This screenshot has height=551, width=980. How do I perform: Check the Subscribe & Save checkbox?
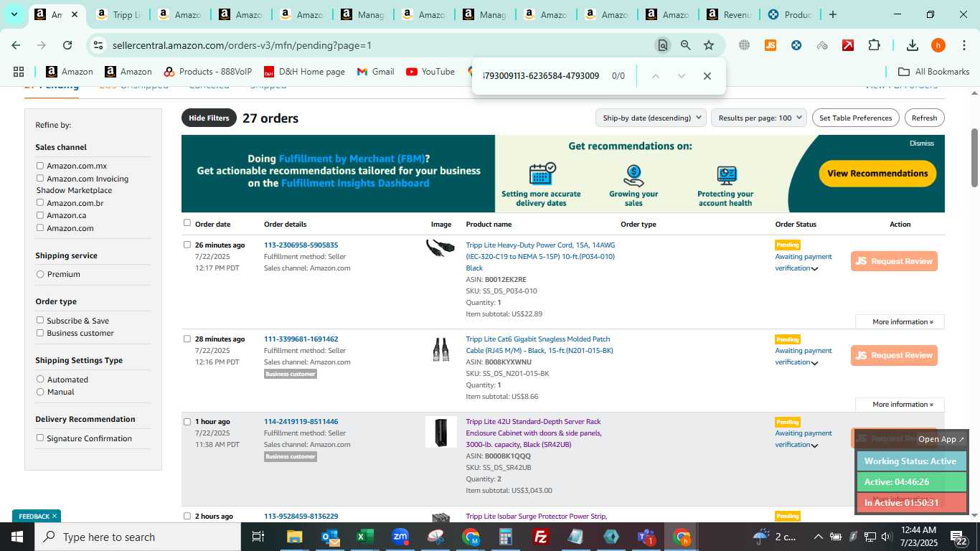(x=40, y=321)
